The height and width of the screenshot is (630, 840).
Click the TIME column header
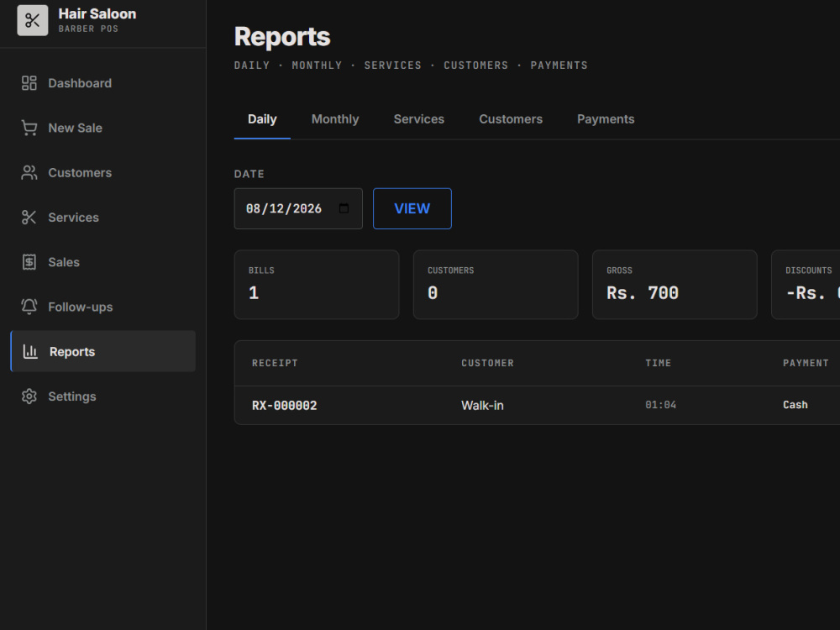658,363
